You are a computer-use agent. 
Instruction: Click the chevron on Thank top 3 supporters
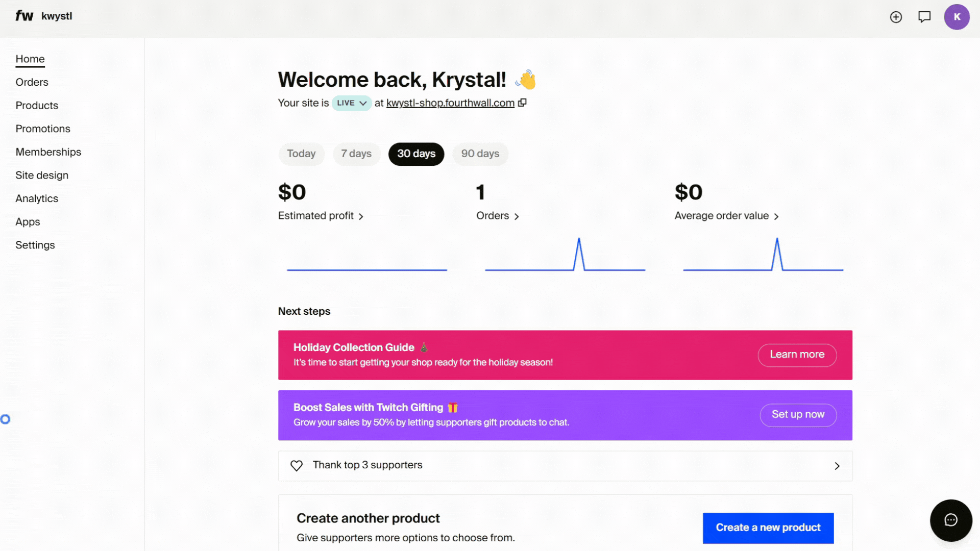tap(837, 466)
